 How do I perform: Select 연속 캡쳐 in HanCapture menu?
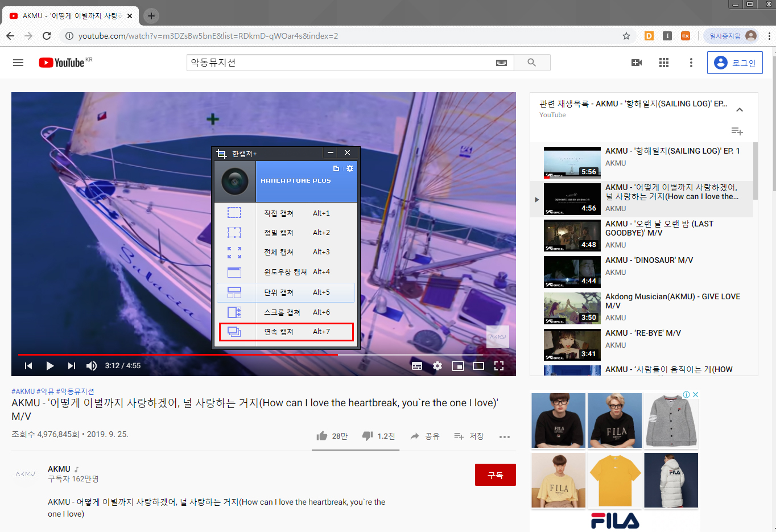click(286, 332)
